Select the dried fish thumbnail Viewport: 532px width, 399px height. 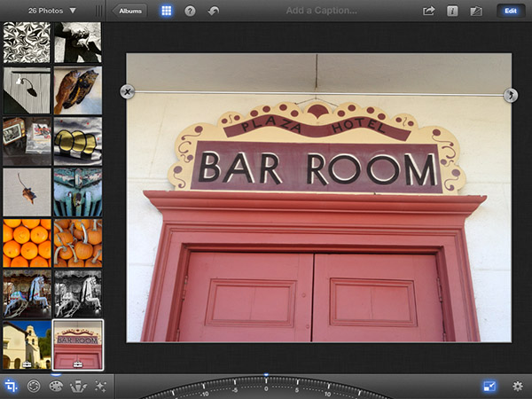click(x=78, y=90)
